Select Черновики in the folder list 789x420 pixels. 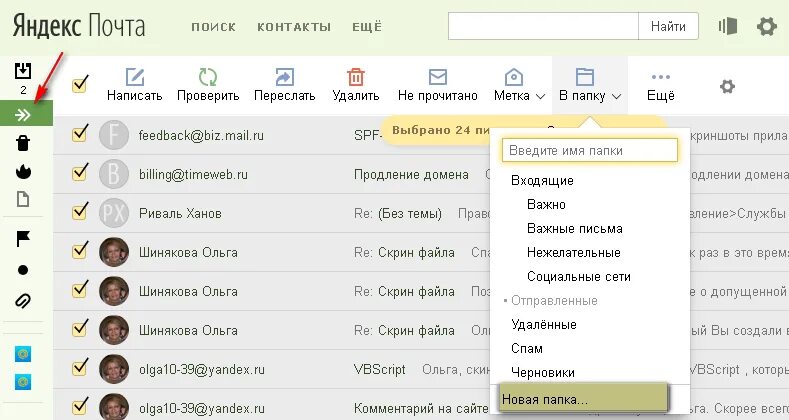click(542, 373)
